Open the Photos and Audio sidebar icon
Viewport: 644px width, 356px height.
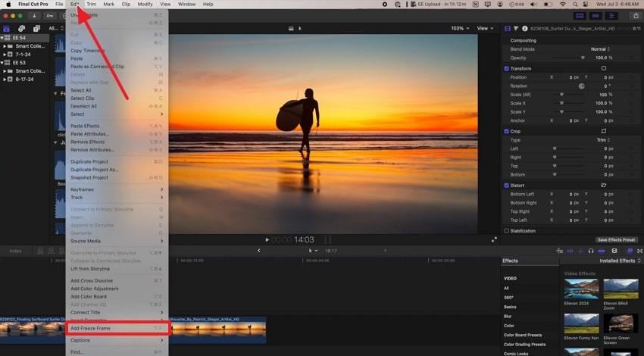pyautogui.click(x=21, y=28)
